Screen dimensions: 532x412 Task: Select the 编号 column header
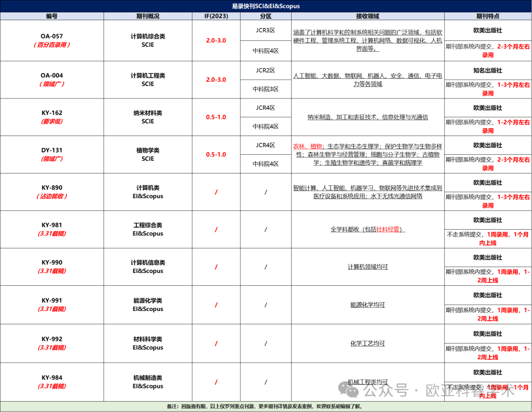click(52, 16)
